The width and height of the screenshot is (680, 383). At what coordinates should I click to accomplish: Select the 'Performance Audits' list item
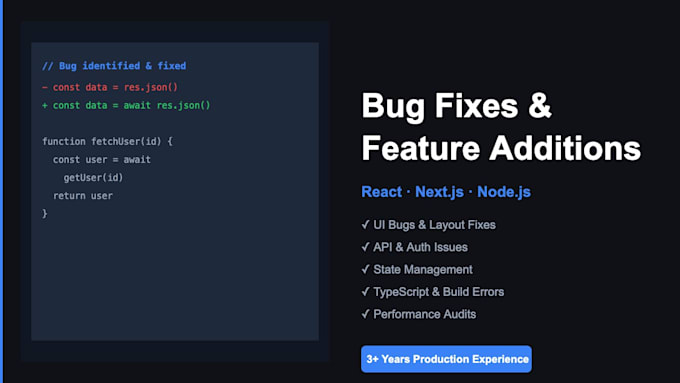click(418, 314)
